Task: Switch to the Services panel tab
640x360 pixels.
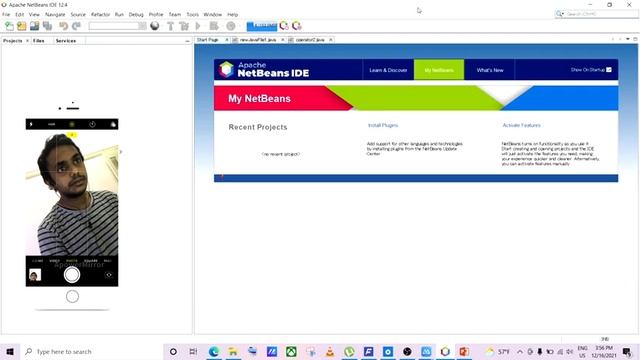Action: click(66, 41)
